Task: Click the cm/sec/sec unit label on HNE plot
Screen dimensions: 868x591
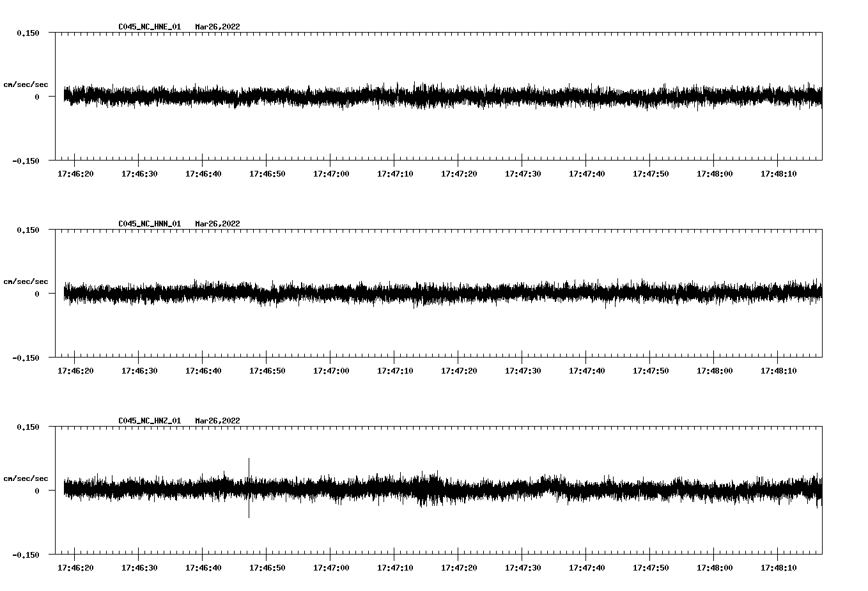Action: (x=26, y=84)
